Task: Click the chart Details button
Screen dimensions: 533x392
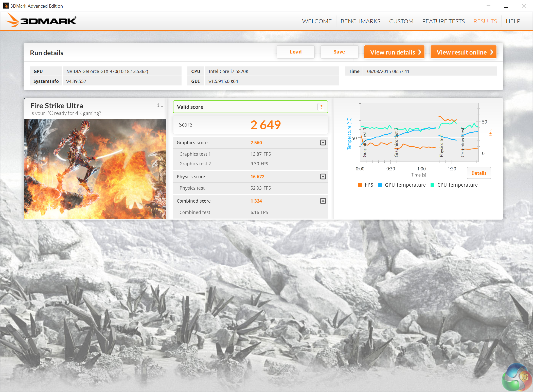Action: point(478,173)
